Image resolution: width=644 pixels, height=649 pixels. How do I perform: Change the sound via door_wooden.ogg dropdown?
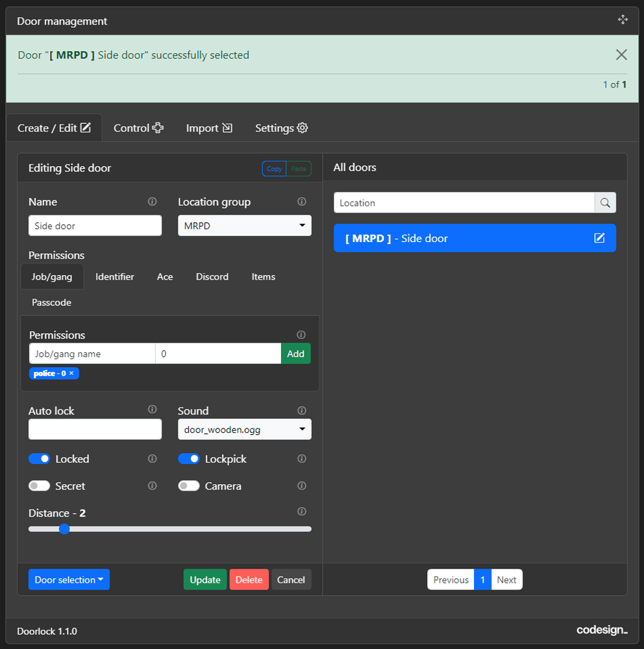tap(244, 429)
